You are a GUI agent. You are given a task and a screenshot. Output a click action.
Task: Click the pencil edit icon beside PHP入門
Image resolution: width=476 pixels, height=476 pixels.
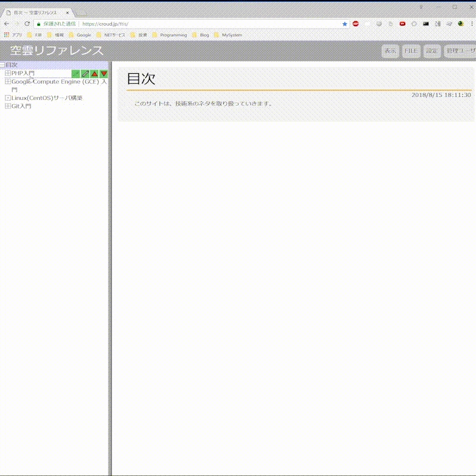(x=85, y=73)
